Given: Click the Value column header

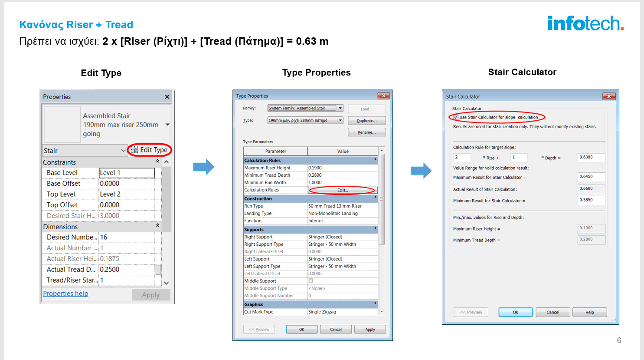Looking at the screenshot, I should click(343, 151).
